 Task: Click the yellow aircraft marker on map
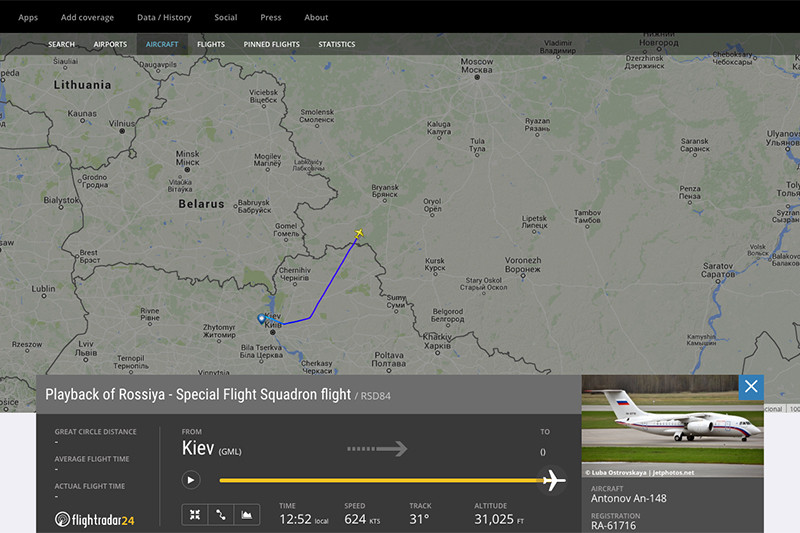pyautogui.click(x=359, y=234)
